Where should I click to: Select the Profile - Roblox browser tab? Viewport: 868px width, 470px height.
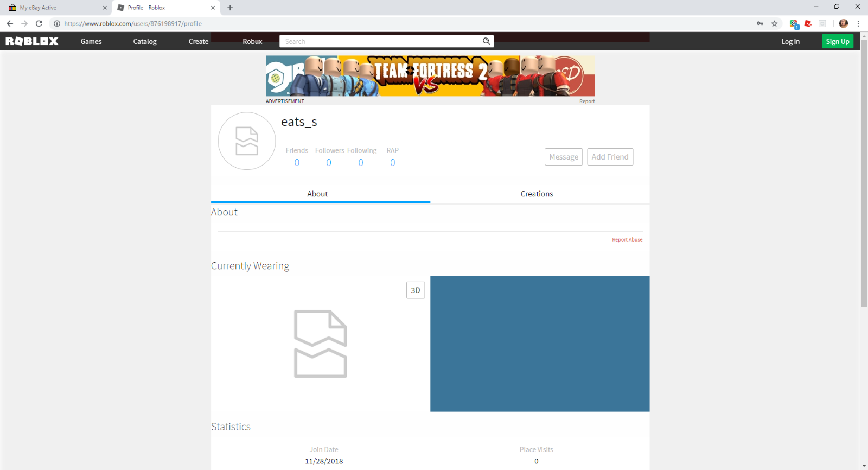165,8
